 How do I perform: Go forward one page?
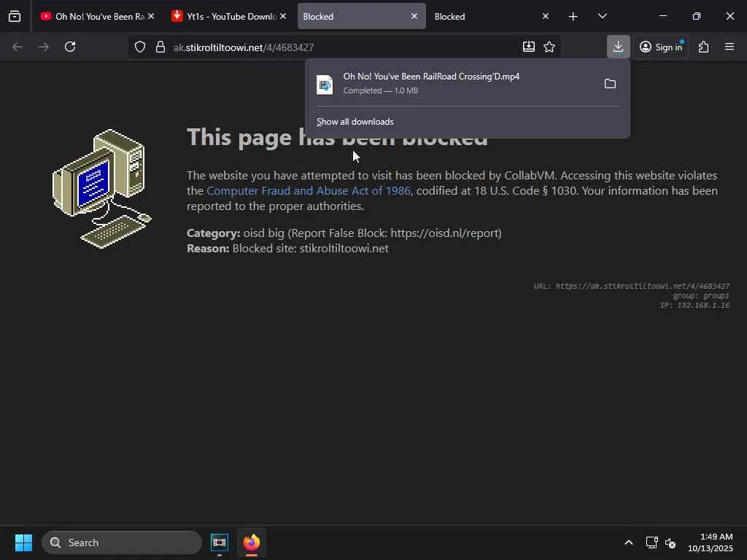[43, 47]
